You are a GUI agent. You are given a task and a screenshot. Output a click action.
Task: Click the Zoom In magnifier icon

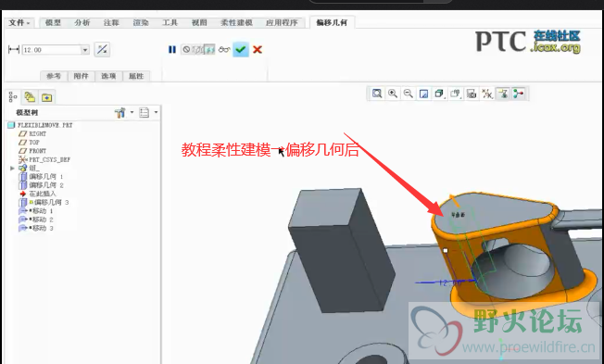click(393, 94)
